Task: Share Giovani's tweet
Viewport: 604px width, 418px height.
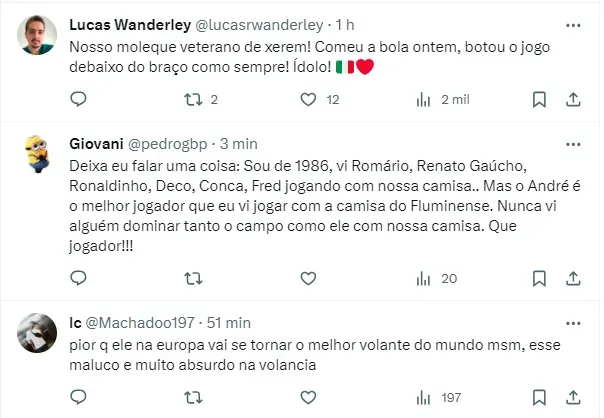Action: point(573,279)
